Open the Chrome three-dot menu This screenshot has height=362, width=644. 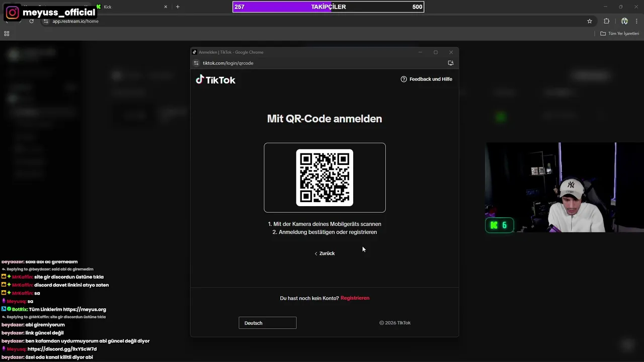pos(637,21)
